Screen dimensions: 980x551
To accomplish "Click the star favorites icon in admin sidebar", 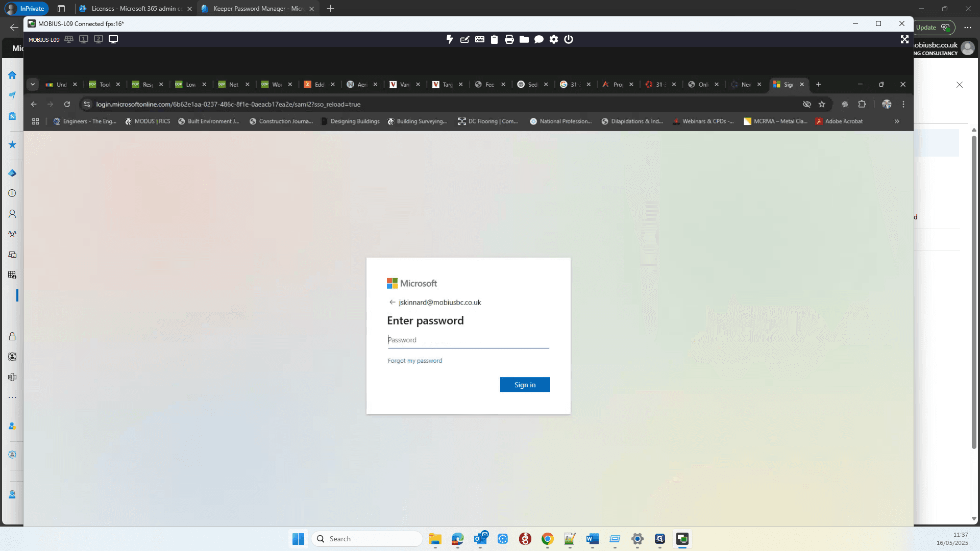I will click(12, 144).
